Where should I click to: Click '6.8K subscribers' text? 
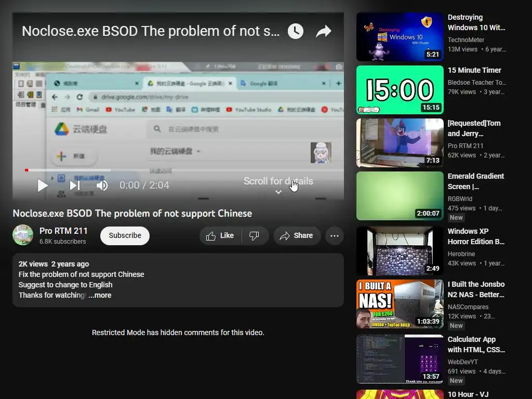click(x=62, y=242)
